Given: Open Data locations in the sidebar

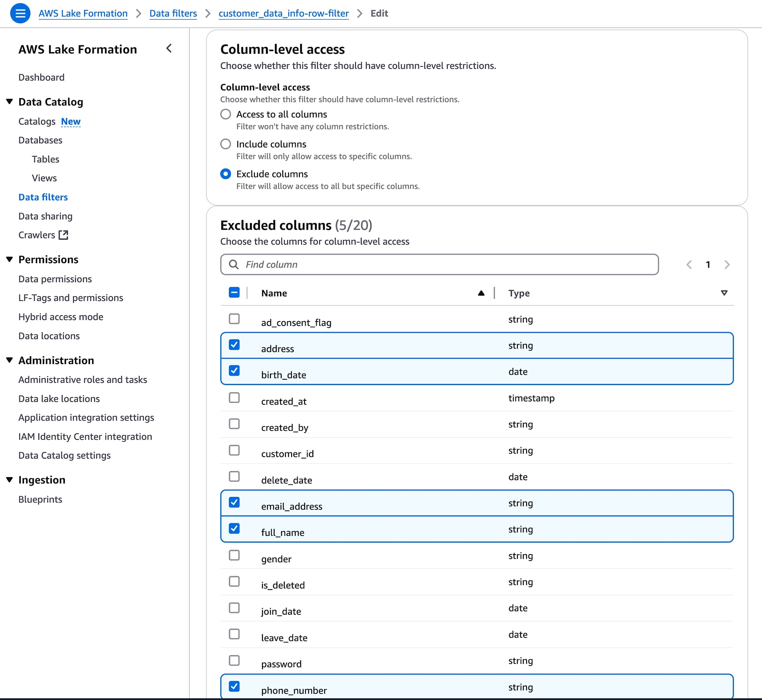Looking at the screenshot, I should tap(49, 336).
